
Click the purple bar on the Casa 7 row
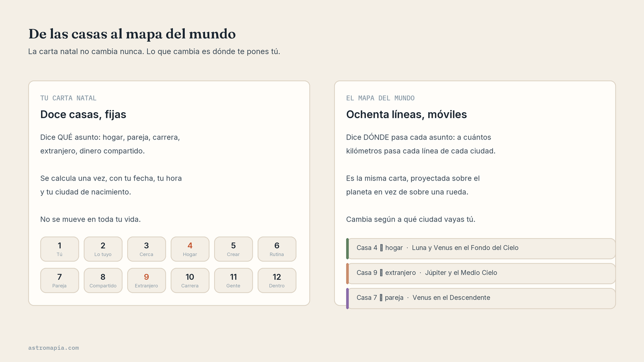347,298
